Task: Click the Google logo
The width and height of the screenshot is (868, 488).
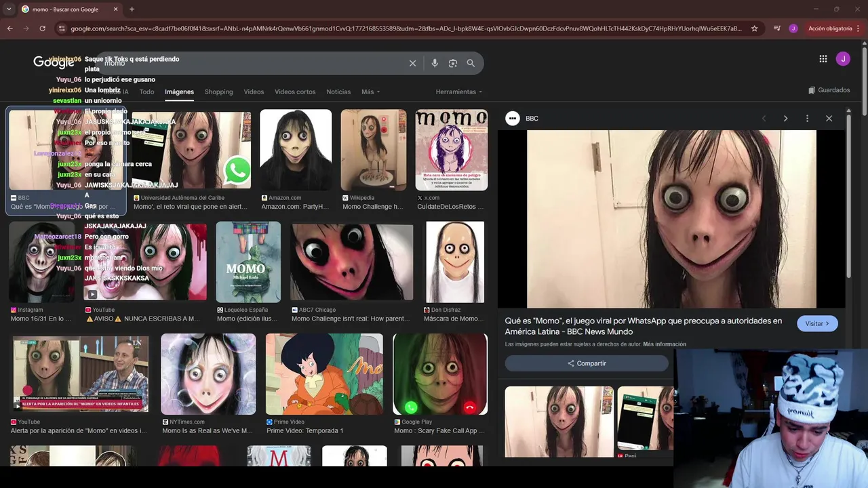Action: click(54, 62)
